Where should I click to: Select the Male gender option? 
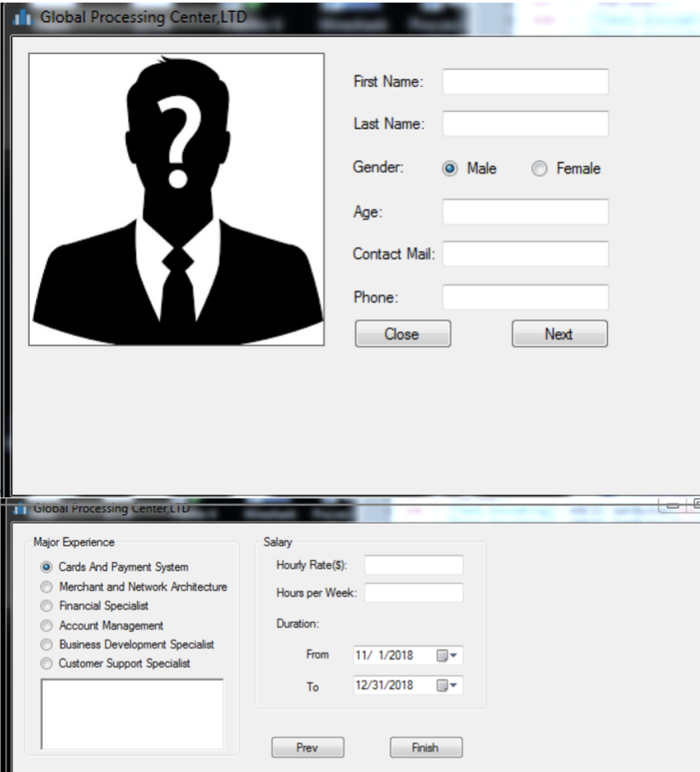pyautogui.click(x=450, y=169)
